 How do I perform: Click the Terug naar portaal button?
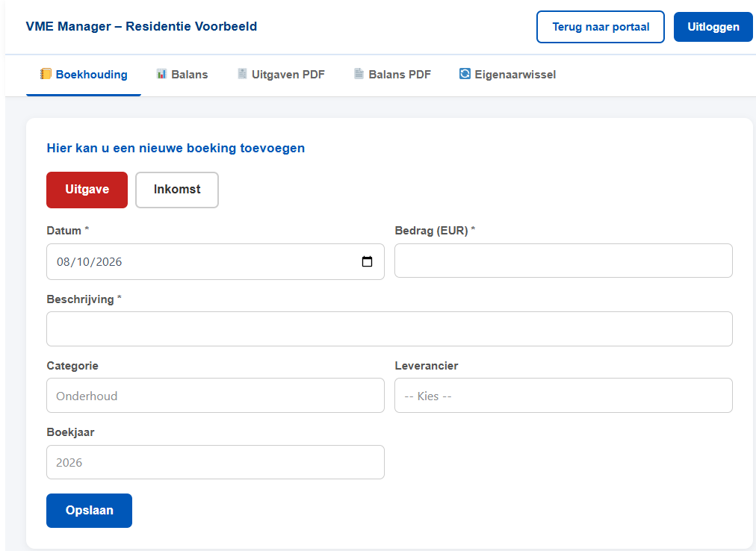pyautogui.click(x=601, y=27)
